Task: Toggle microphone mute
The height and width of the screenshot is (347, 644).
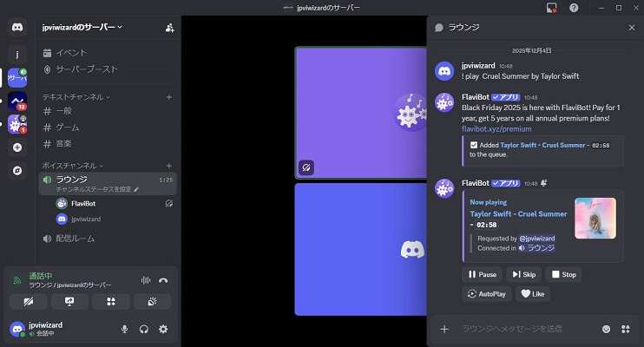Action: [124, 329]
